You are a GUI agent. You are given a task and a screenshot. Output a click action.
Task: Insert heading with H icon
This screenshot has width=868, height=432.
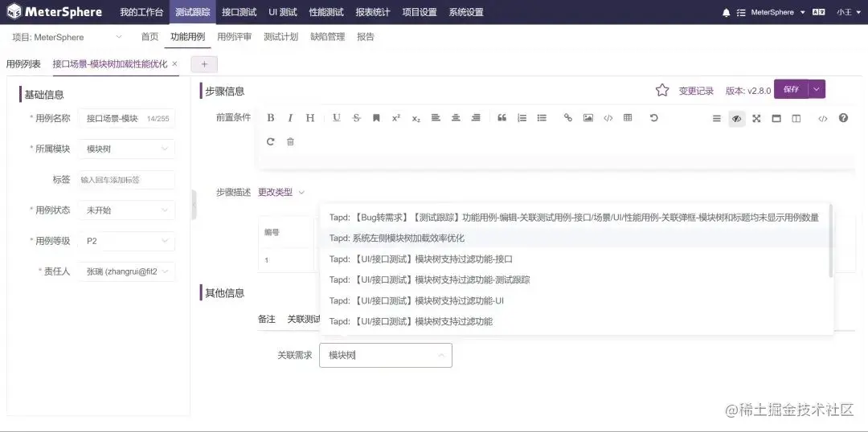(310, 118)
